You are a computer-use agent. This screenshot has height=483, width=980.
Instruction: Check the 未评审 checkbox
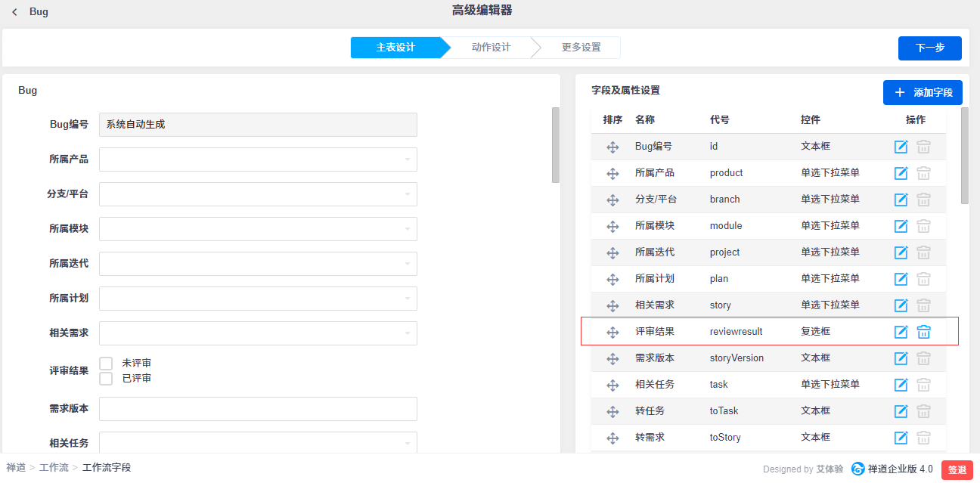coord(107,364)
